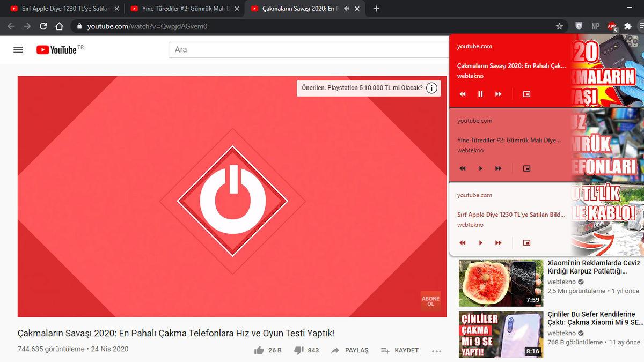Pause playback of Çakmaların Savaşı media session
The height and width of the screenshot is (362, 644).
480,94
